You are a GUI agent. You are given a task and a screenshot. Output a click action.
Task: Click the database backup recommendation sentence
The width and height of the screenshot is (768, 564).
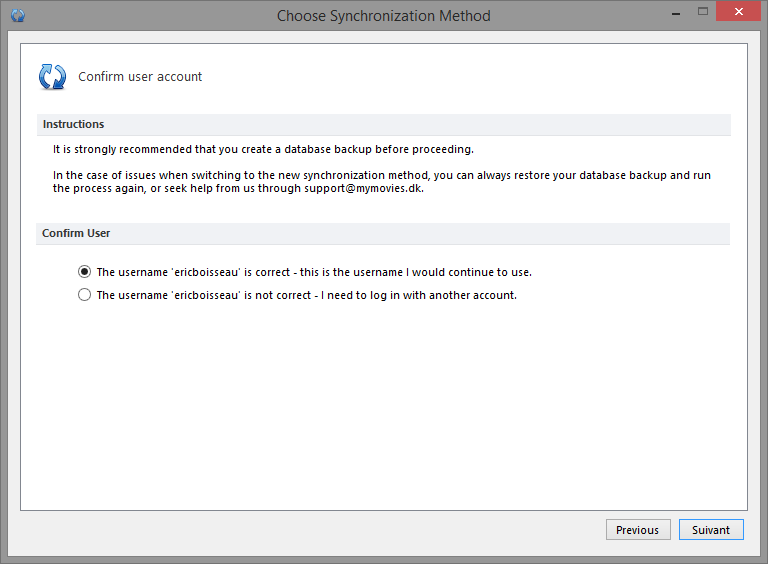coord(263,149)
